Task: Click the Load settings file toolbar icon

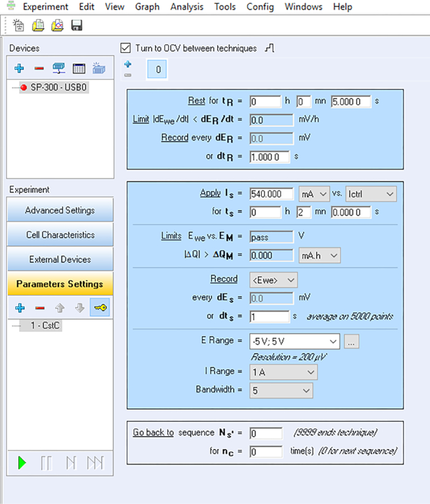Action: point(38,25)
